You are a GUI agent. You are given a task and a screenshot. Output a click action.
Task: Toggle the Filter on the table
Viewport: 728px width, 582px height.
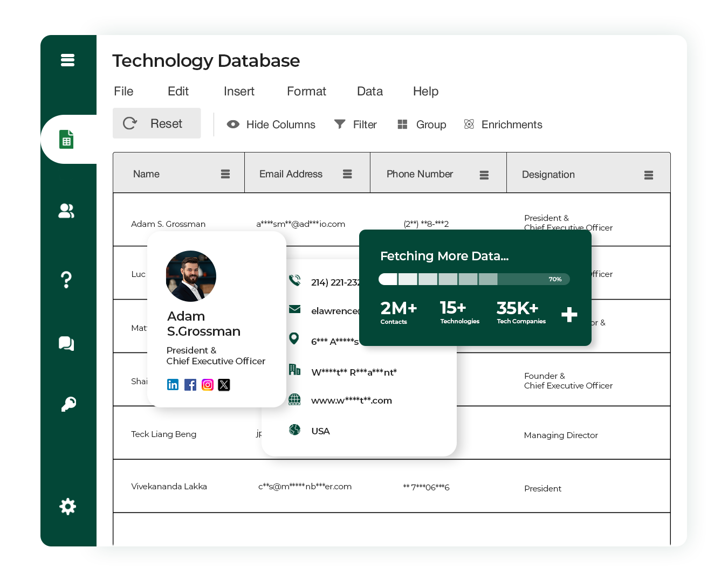pos(355,124)
